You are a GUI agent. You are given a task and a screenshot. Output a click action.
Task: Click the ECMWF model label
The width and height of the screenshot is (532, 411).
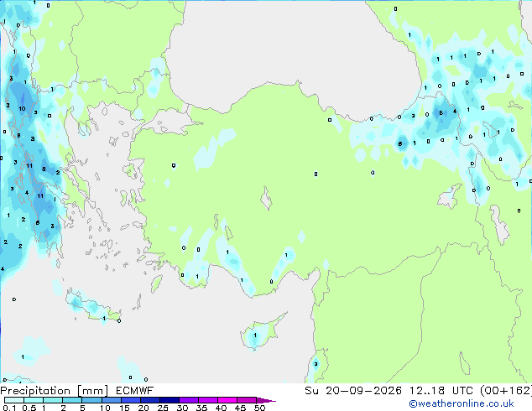pos(135,391)
